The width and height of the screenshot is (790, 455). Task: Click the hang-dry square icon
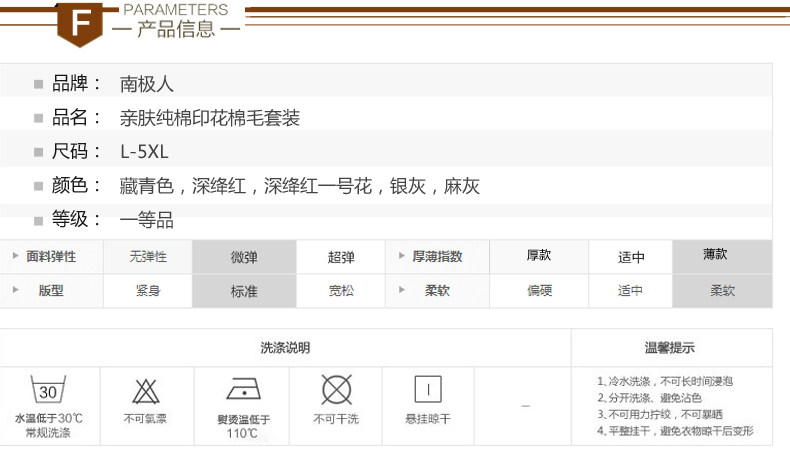point(428,389)
